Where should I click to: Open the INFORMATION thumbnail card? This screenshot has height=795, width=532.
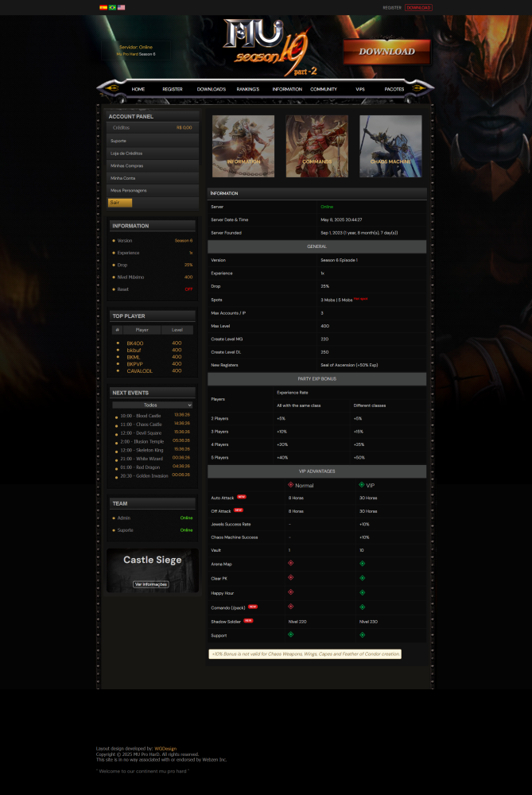243,146
